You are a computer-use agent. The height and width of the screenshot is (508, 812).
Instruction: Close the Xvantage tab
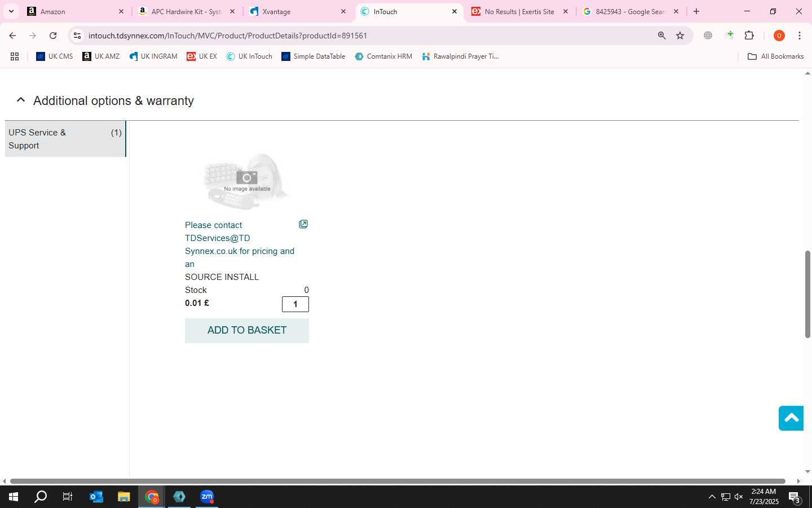tap(343, 11)
